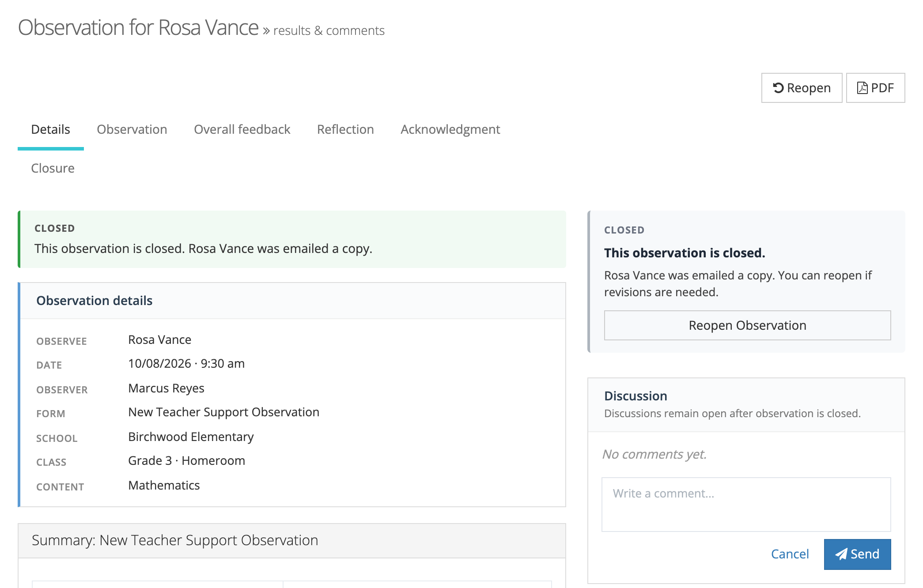Click Cancel in the Discussion panel
The height and width of the screenshot is (588, 923).
790,554
